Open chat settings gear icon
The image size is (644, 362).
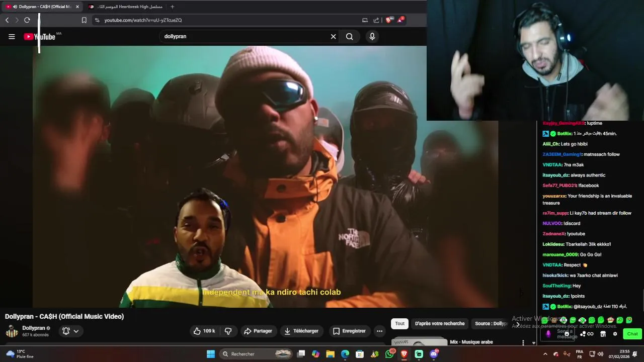pos(615,334)
